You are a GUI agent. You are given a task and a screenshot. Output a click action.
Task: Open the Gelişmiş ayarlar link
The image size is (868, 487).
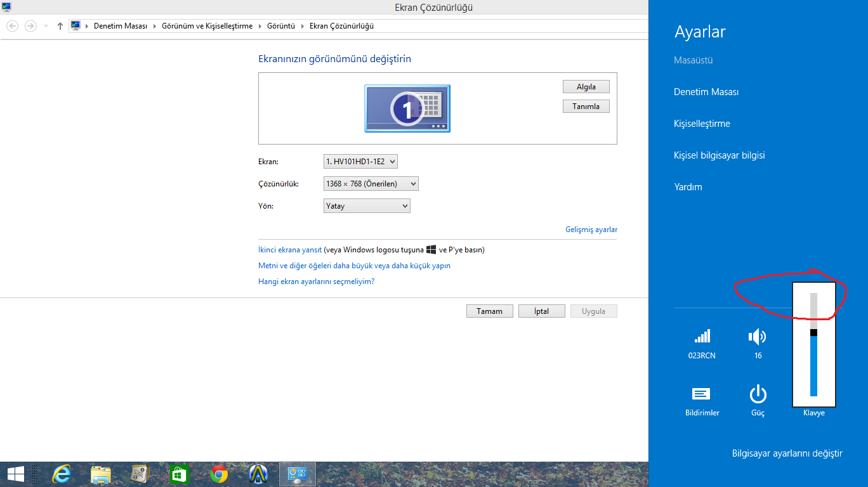[591, 230]
